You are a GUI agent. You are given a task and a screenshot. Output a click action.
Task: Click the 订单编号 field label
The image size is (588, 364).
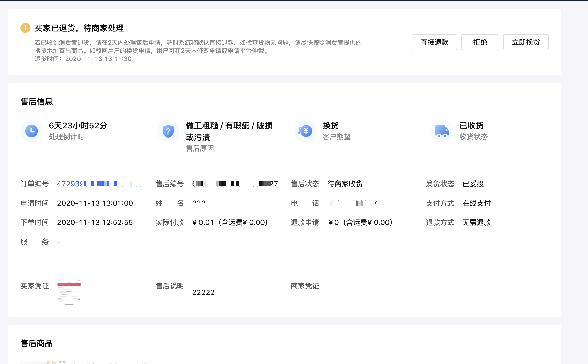[x=35, y=184]
